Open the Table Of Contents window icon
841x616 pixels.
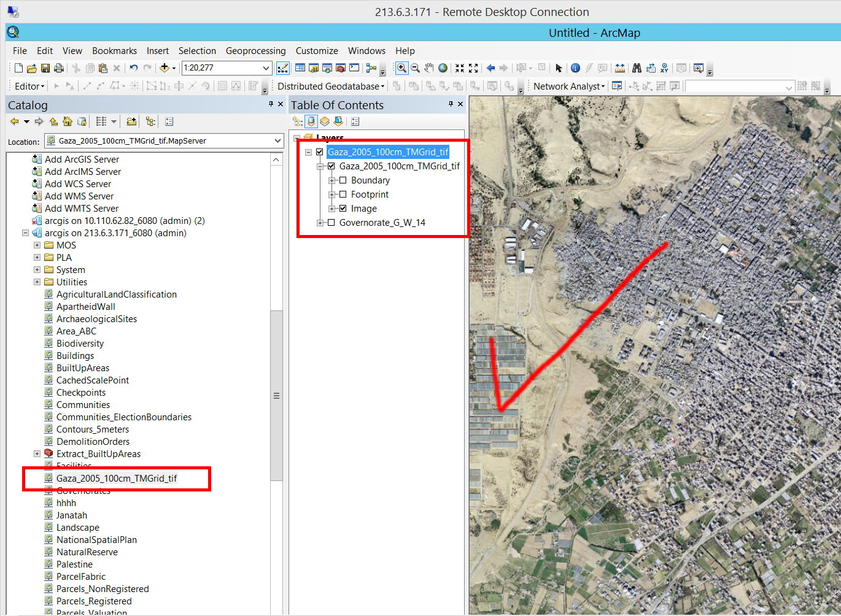pos(300,68)
